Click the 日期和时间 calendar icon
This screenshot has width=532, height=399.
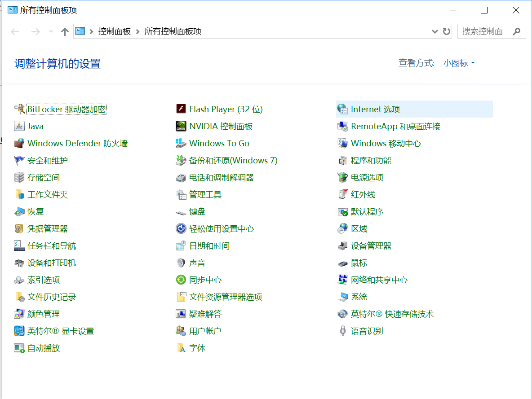coord(181,246)
